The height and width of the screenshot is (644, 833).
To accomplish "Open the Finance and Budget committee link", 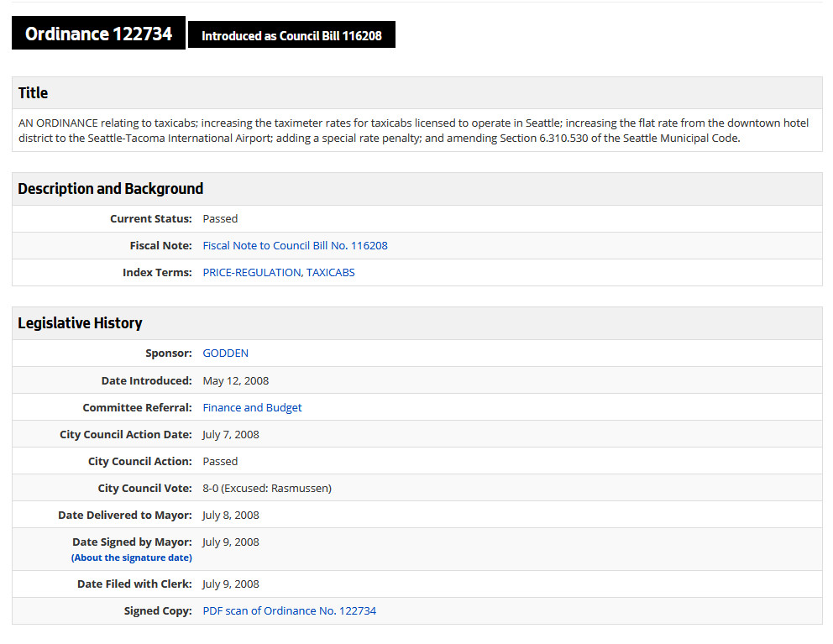I will 252,407.
